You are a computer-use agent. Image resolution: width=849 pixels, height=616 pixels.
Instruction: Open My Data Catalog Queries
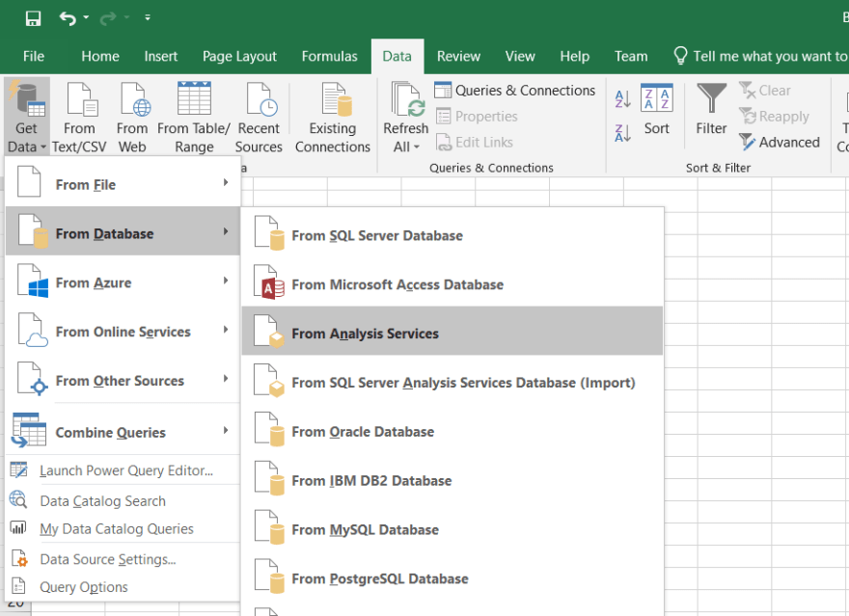pos(123,528)
